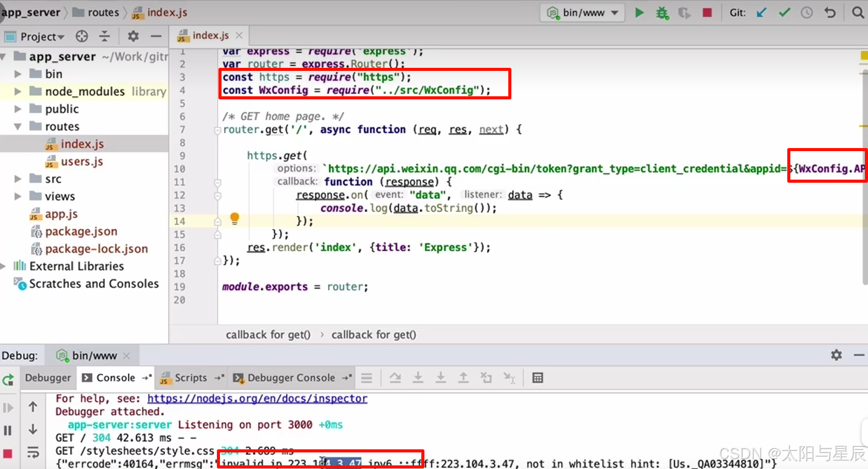The width and height of the screenshot is (868, 469).
Task: Open package-lock.json in the project tree
Action: click(96, 249)
